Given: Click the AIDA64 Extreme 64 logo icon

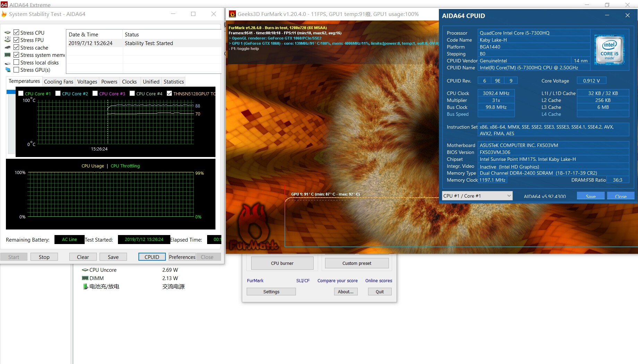Looking at the screenshot, I should pyautogui.click(x=4, y=5).
